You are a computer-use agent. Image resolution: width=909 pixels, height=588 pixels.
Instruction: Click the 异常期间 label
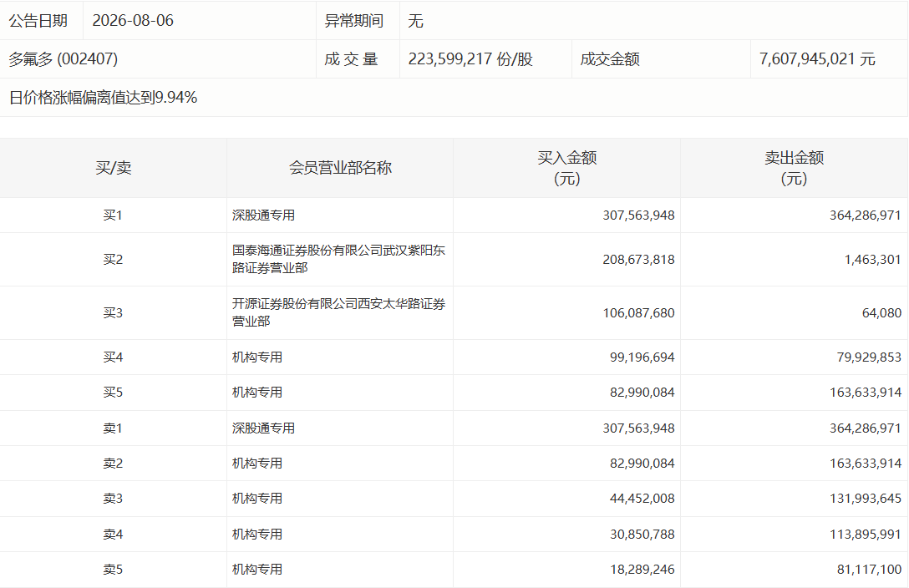[353, 21]
